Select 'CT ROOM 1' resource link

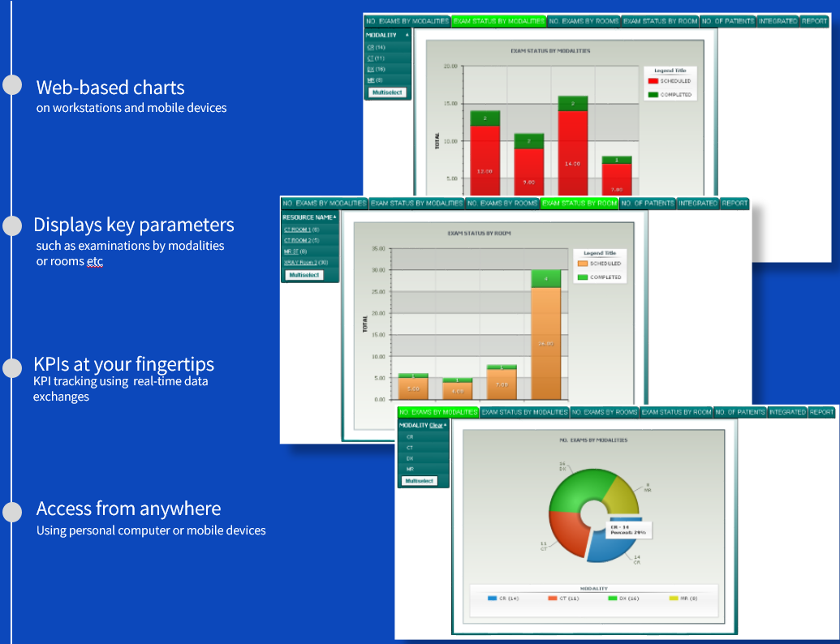(297, 230)
